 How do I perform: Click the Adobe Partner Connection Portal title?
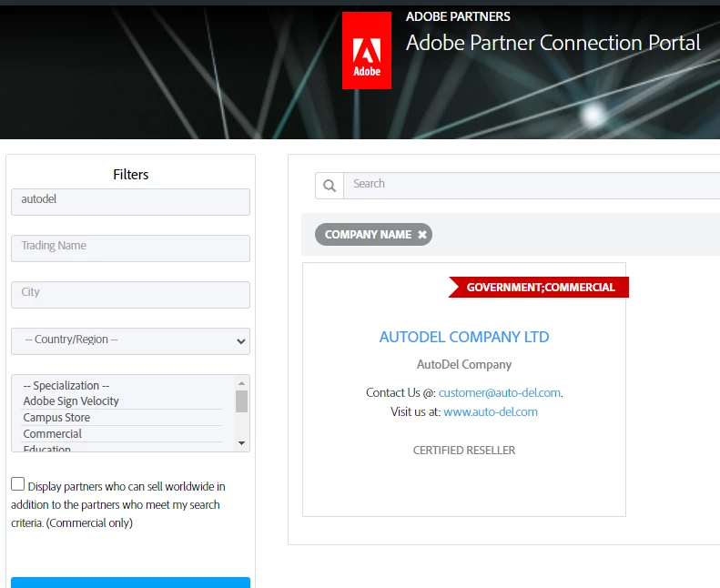click(553, 43)
